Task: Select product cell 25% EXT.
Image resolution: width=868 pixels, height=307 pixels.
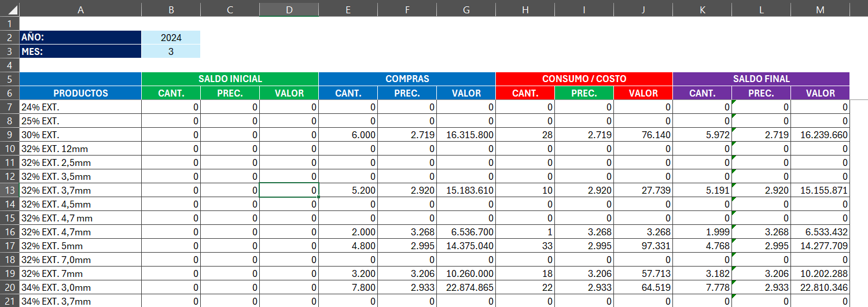Action: coord(80,121)
